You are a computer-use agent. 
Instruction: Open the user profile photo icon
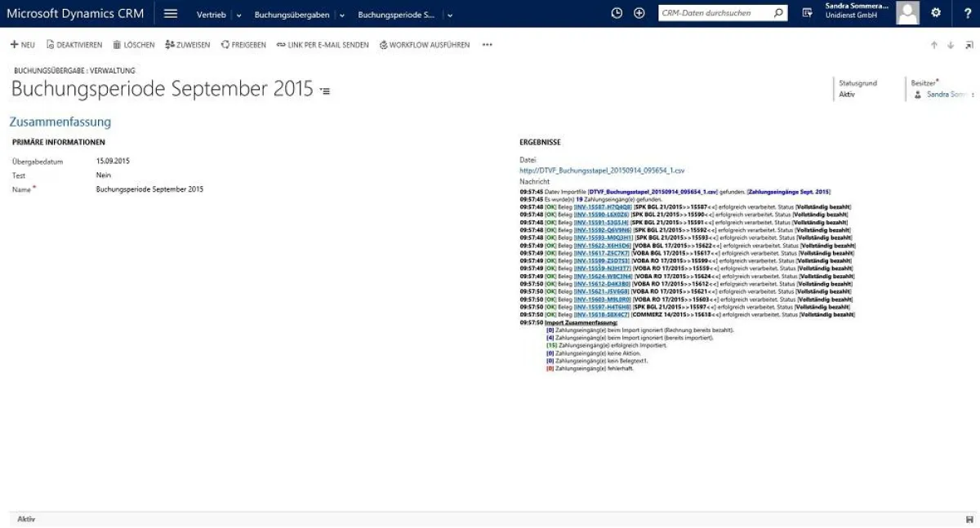tap(906, 12)
